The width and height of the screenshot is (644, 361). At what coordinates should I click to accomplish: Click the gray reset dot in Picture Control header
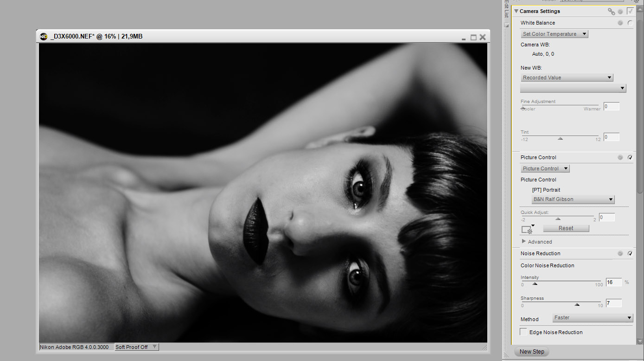coord(620,157)
